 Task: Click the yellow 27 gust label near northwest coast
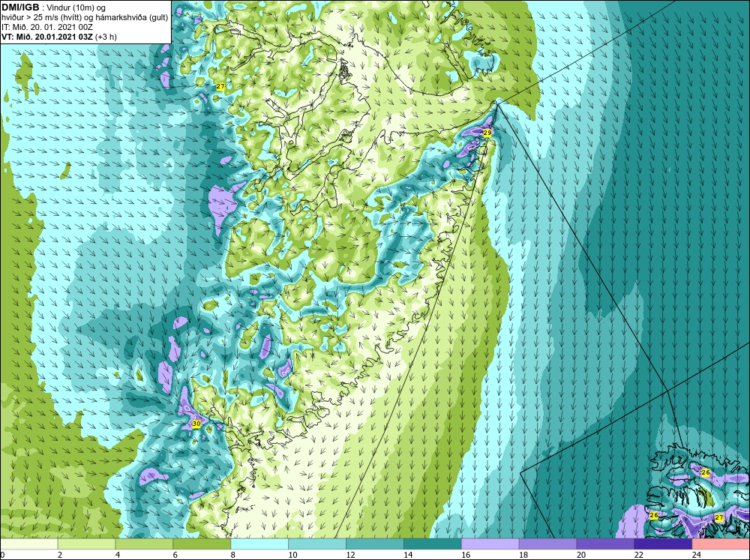tap(220, 86)
